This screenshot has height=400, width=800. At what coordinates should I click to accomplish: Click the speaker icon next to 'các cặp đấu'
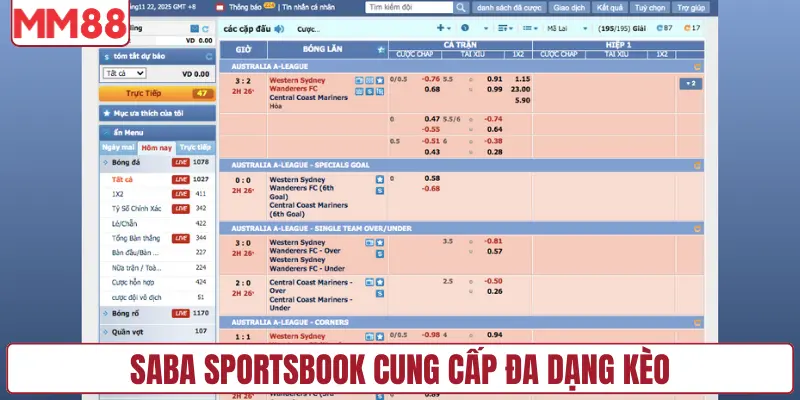tap(279, 29)
